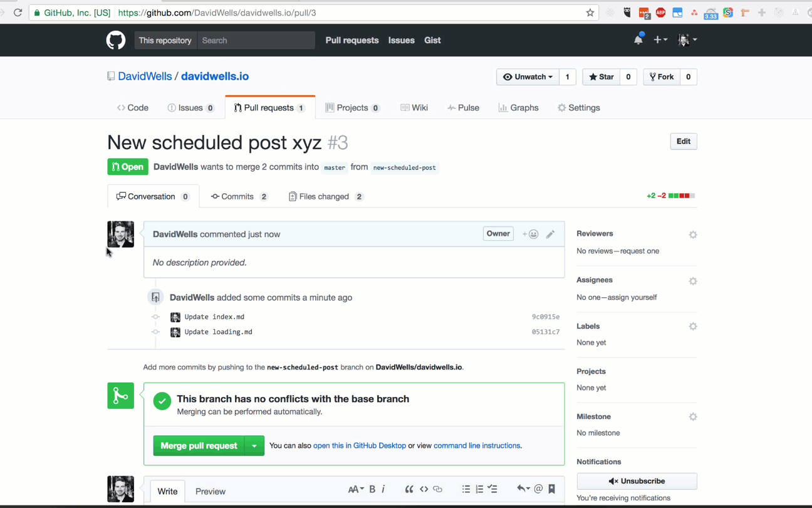Select the Preview tab in comment editor
Viewport: 812px width, 508px height.
pos(210,491)
